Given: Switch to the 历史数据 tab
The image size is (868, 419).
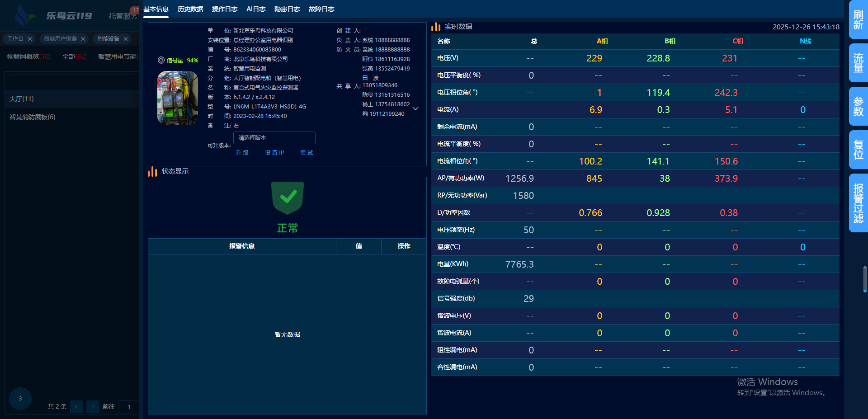Looking at the screenshot, I should click(x=190, y=9).
